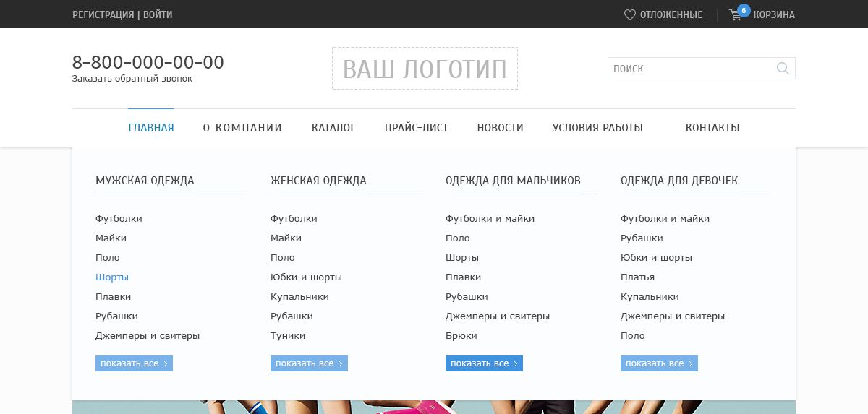The image size is (868, 414).
Task: Click the Войти login link
Action: (158, 14)
